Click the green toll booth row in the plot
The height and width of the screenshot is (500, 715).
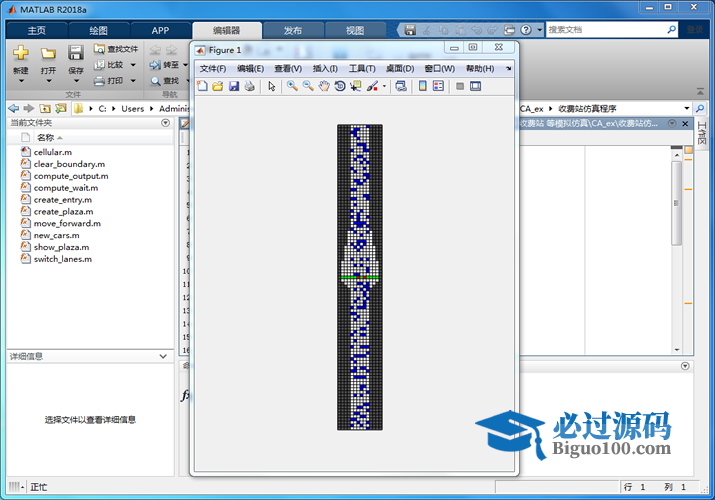point(360,275)
